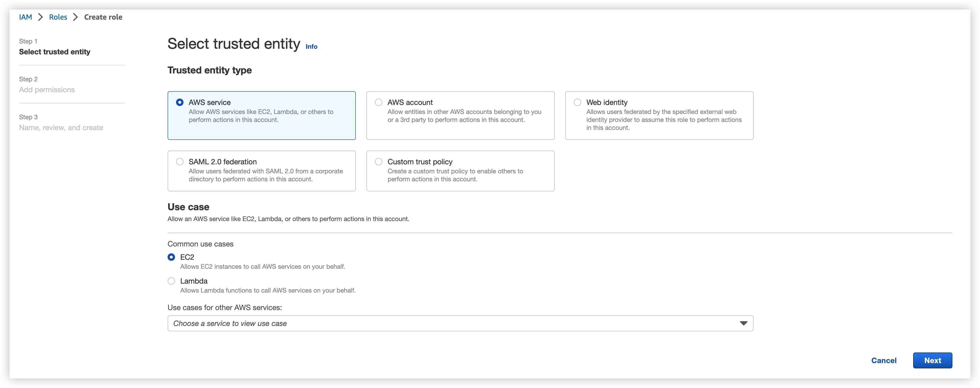Select the AWS service radio button

pyautogui.click(x=180, y=102)
